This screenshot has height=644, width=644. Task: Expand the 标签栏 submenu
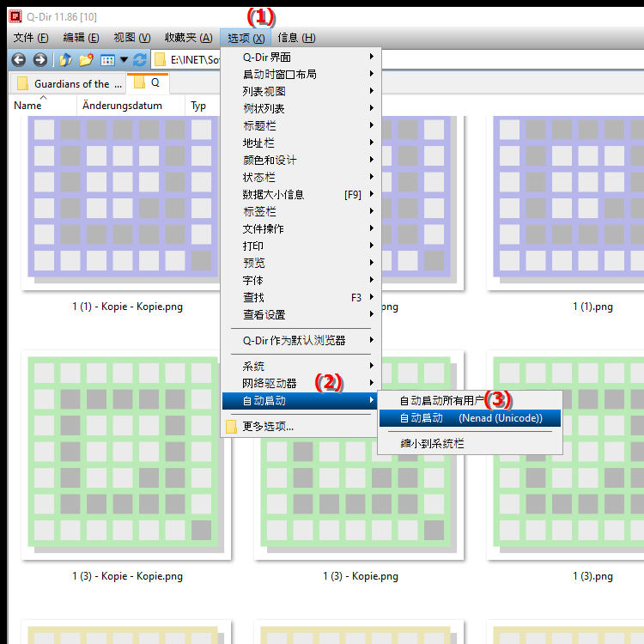pos(301,211)
